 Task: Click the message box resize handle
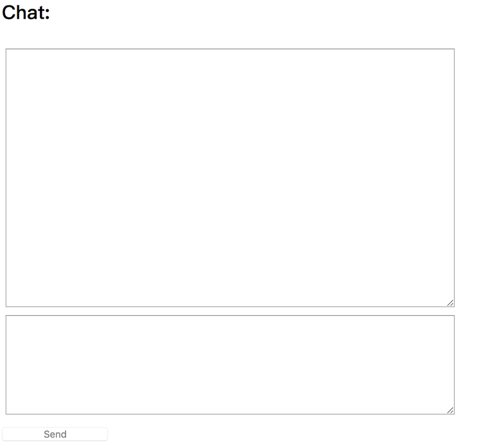[x=450, y=410]
